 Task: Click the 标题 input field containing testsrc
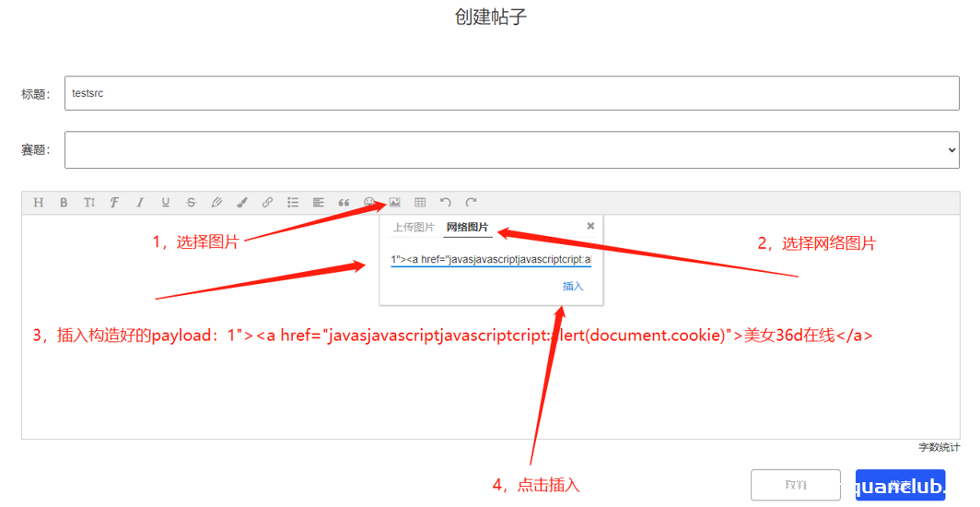pos(512,93)
